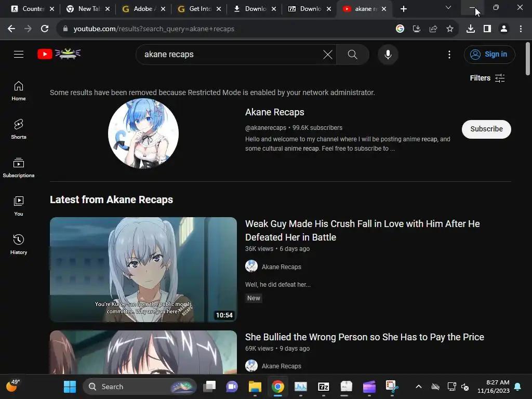Clear the search box with X icon

tap(327, 54)
